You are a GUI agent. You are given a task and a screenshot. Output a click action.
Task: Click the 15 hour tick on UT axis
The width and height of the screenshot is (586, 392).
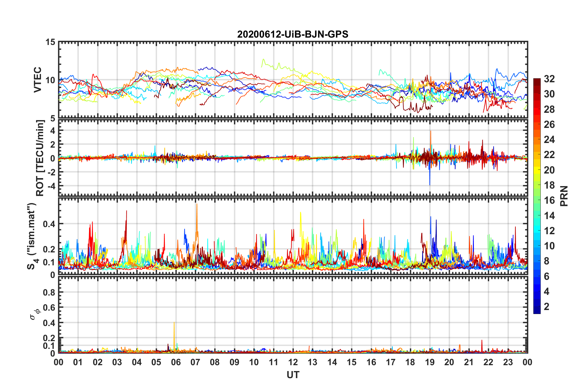(352, 362)
